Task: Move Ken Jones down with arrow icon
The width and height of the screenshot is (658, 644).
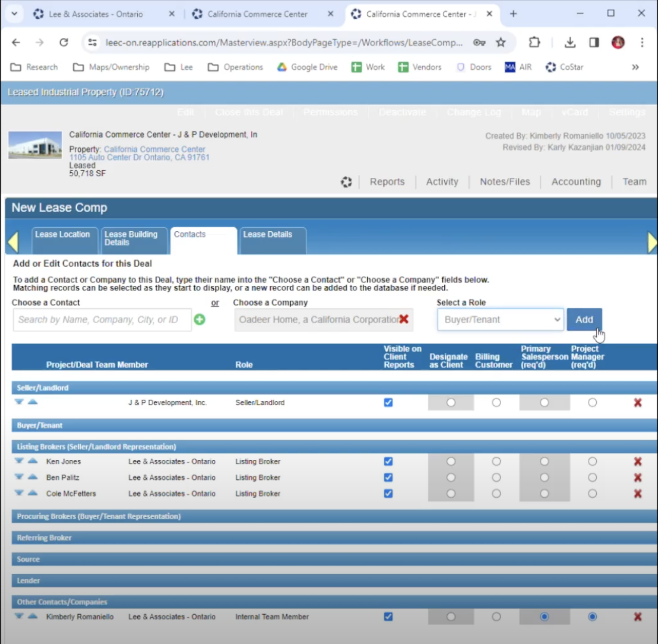Action: (x=19, y=461)
